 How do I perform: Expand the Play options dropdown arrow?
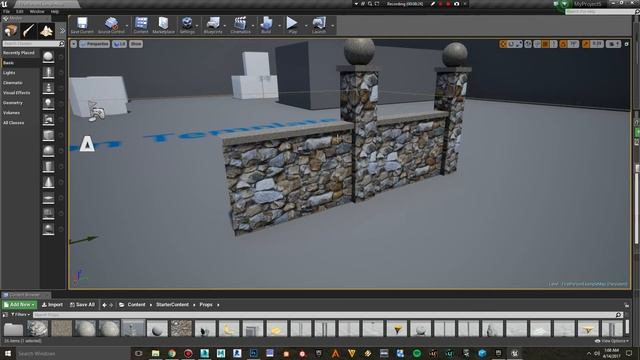click(306, 26)
